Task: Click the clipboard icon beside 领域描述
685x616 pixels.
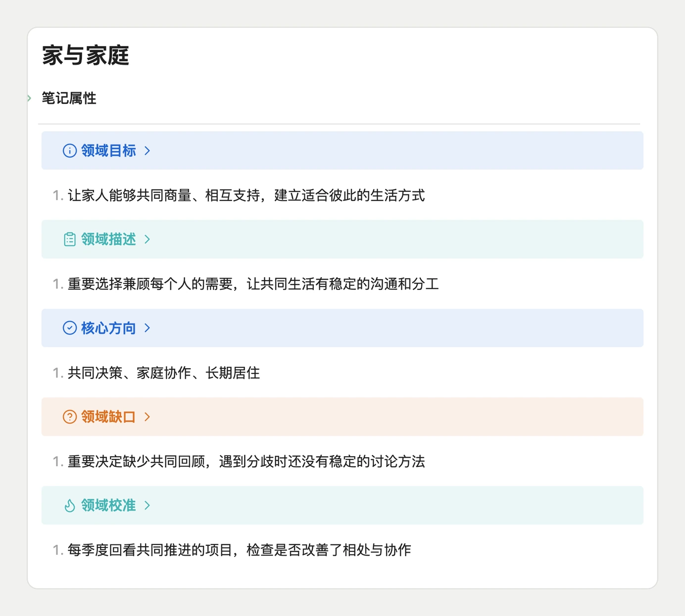Action: (69, 239)
